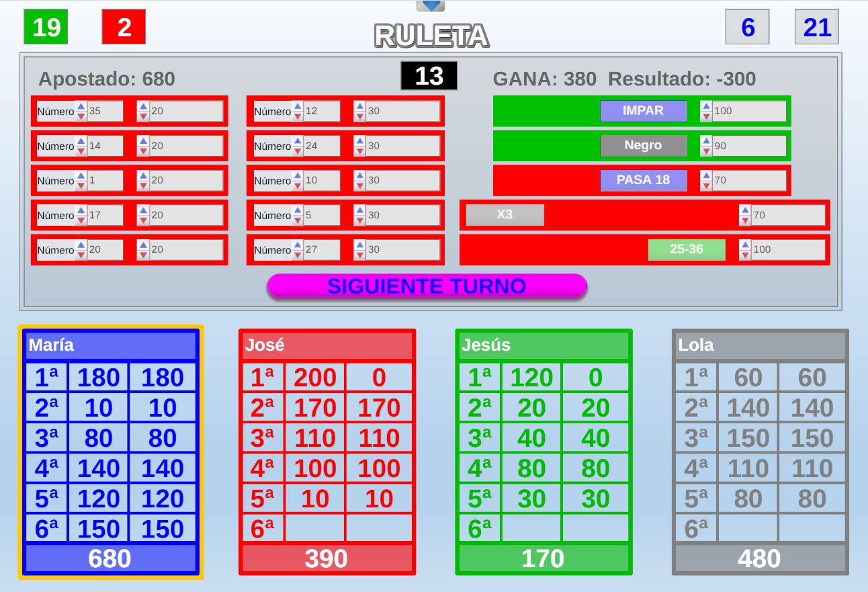Click the SIGUIENTE TURNO button
The image size is (868, 592).
(x=427, y=286)
